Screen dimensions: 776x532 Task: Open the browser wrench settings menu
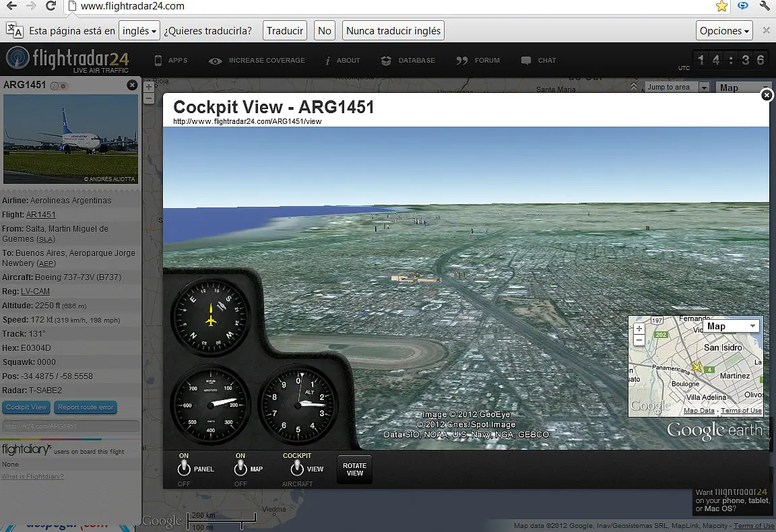click(x=765, y=6)
